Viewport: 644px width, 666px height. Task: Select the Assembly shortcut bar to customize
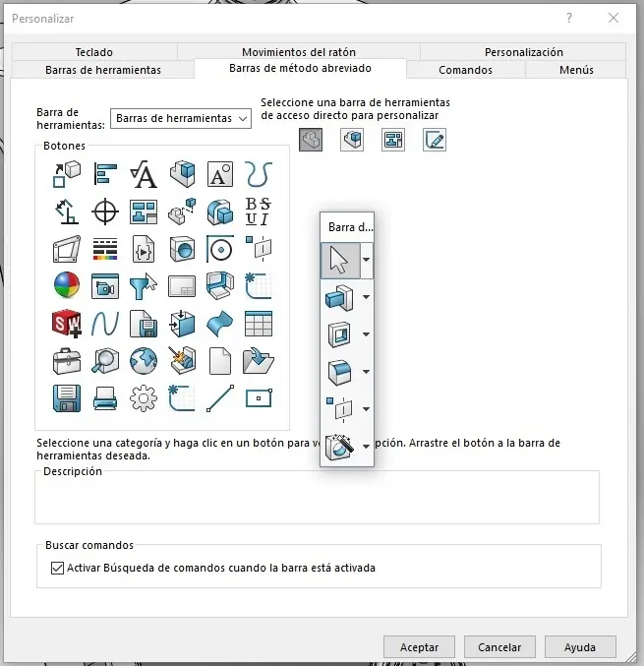coord(352,140)
